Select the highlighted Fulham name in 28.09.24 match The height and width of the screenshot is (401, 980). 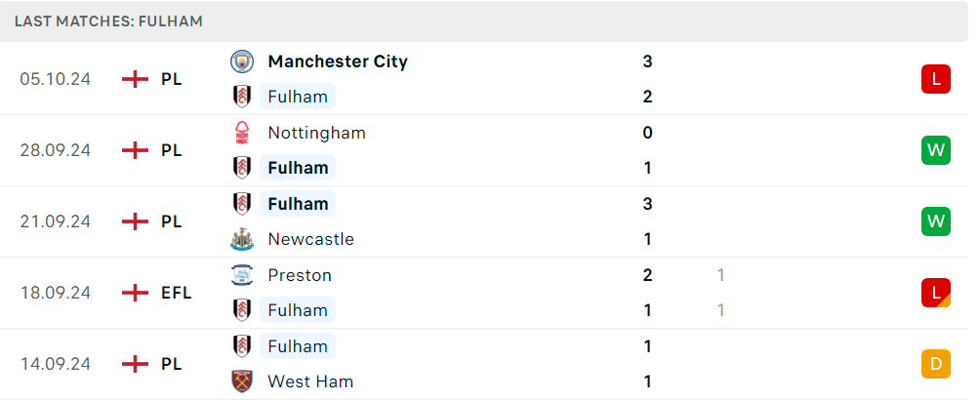298,168
